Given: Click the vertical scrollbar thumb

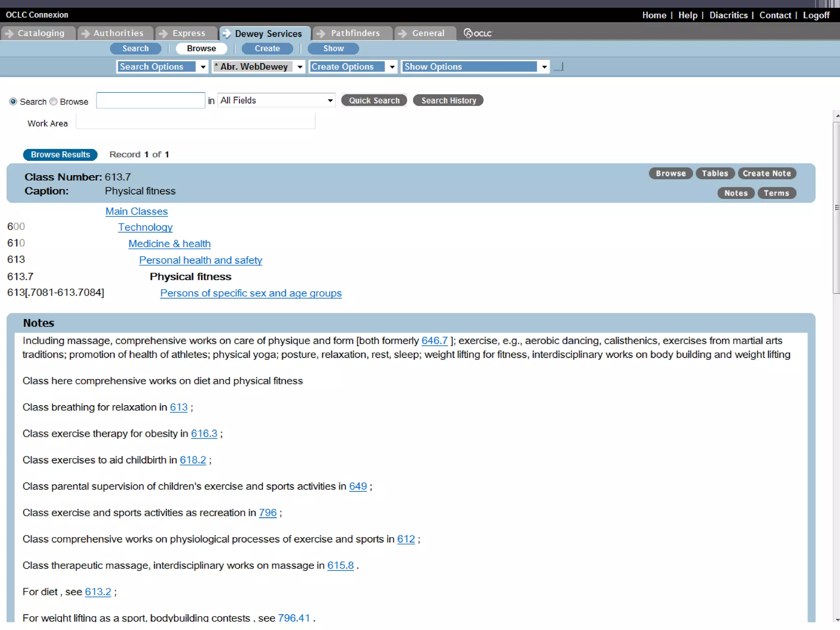Looking at the screenshot, I should tap(836, 207).
